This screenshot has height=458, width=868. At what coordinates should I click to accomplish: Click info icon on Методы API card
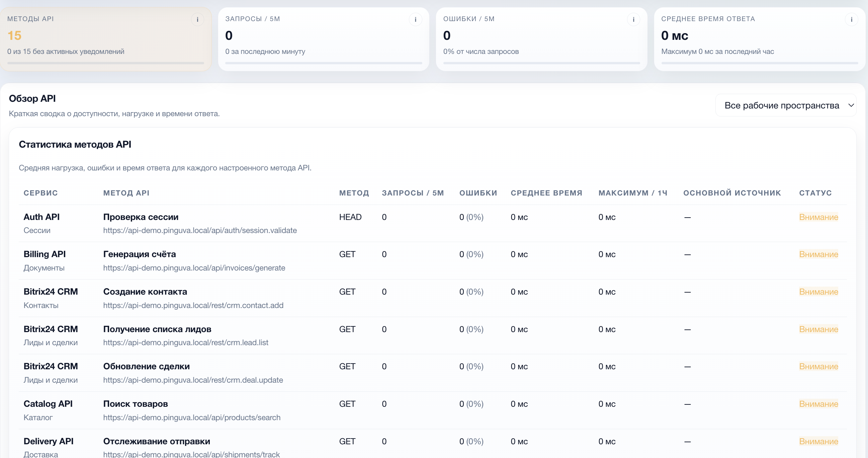pyautogui.click(x=197, y=19)
